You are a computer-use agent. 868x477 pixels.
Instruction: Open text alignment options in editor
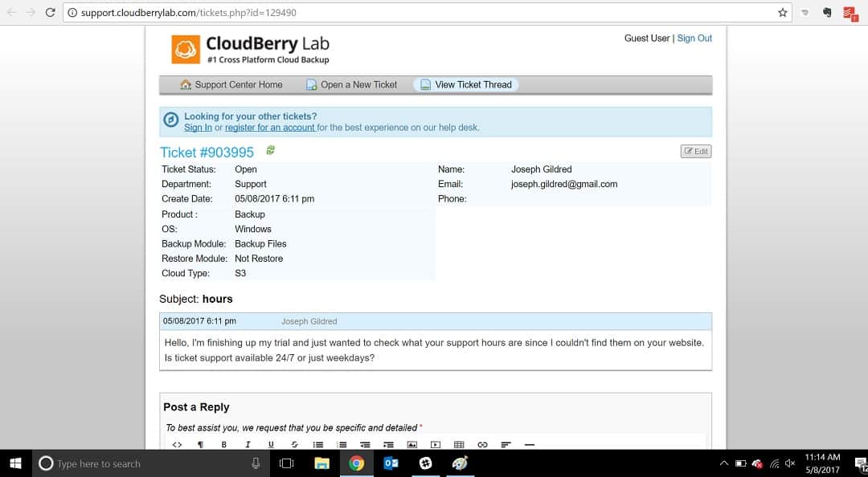(x=506, y=444)
